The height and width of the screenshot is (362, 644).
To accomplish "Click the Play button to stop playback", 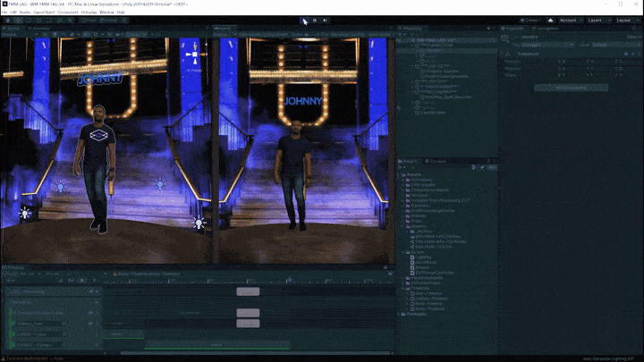I will (x=304, y=20).
